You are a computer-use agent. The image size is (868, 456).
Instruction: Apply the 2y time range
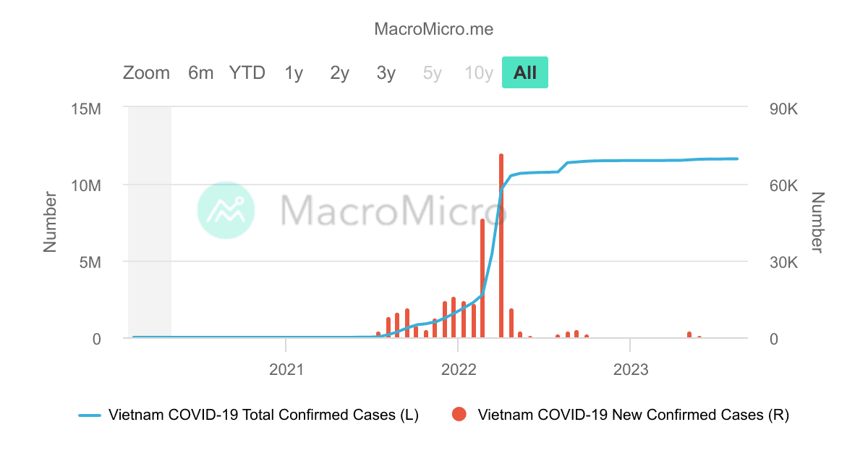click(x=339, y=72)
